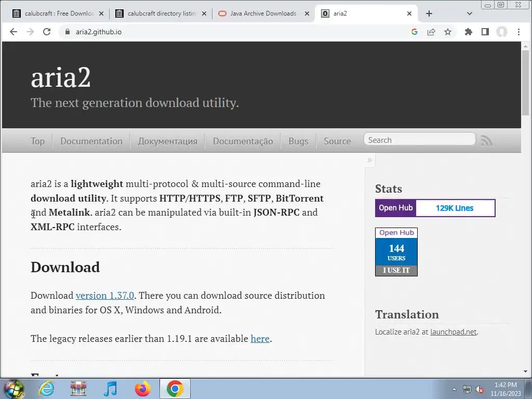Expand the tab search dropdown arrow
Screen dimensions: 532x399
click(x=470, y=14)
